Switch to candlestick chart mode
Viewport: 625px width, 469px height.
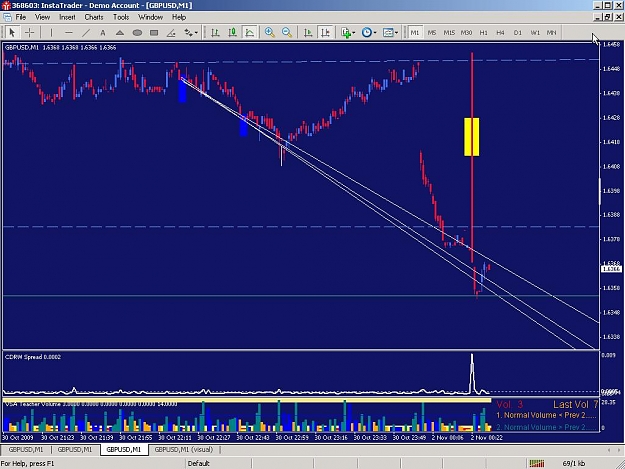pyautogui.click(x=232, y=33)
